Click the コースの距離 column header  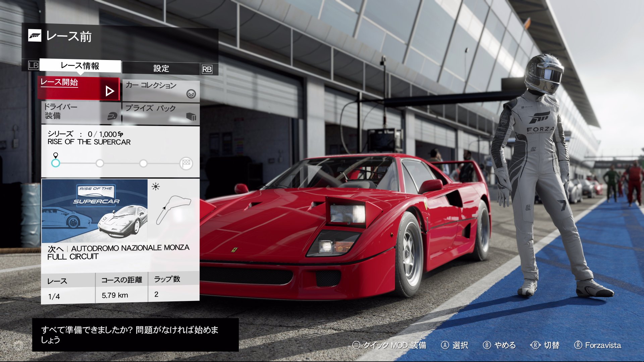[122, 280]
